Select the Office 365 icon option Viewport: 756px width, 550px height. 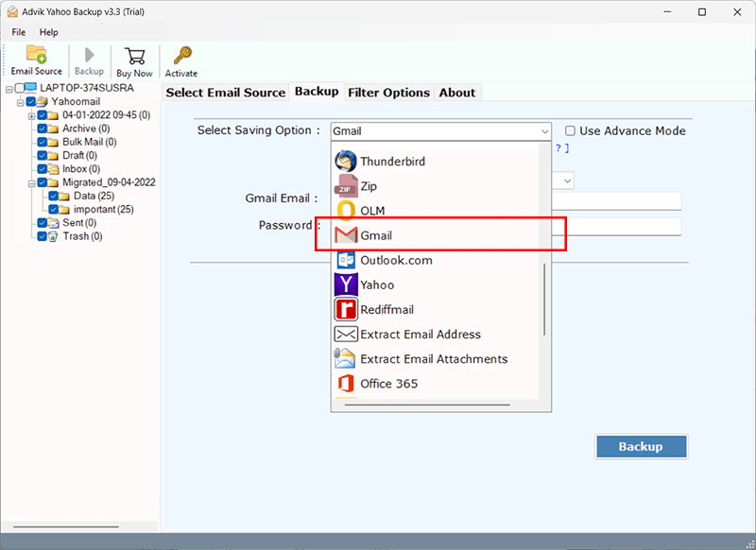[x=346, y=384]
